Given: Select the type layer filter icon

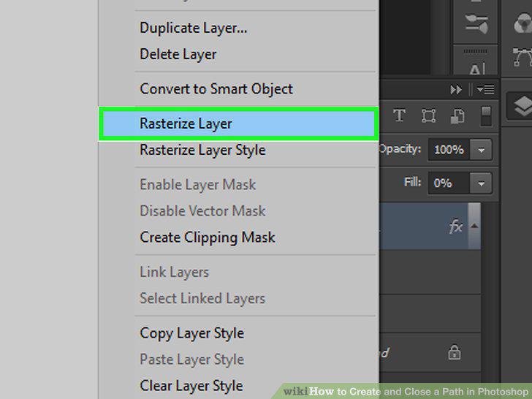Looking at the screenshot, I should [x=399, y=115].
